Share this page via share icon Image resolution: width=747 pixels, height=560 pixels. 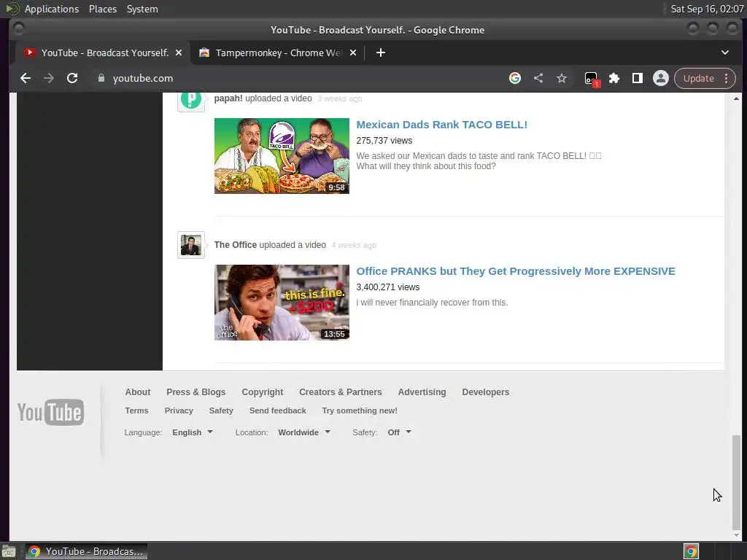pos(538,78)
